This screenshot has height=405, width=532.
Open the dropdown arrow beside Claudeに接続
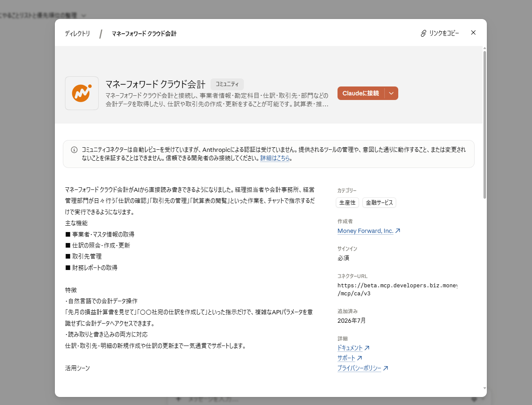click(392, 93)
